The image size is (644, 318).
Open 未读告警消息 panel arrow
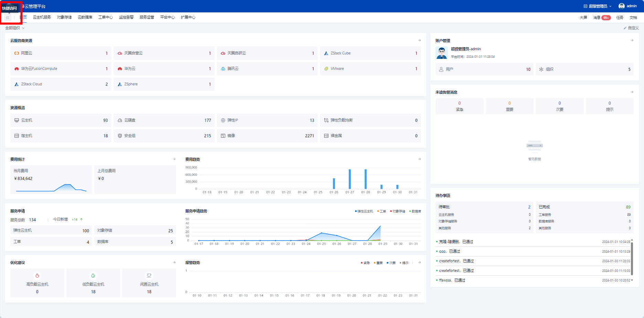pos(632,92)
